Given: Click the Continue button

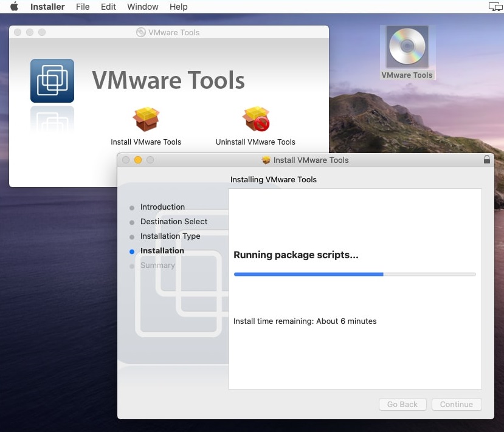Looking at the screenshot, I should [x=457, y=404].
